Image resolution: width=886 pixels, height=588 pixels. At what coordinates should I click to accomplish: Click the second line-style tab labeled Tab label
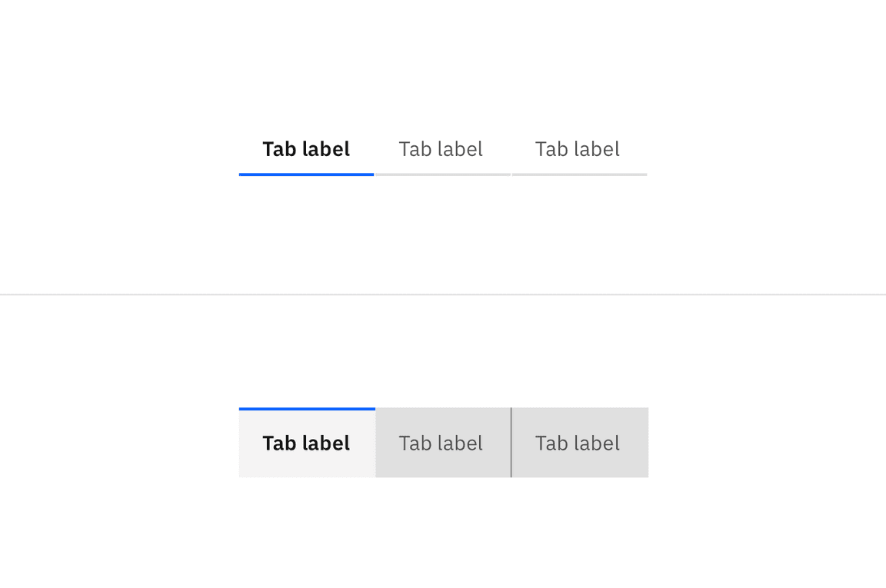pos(441,149)
